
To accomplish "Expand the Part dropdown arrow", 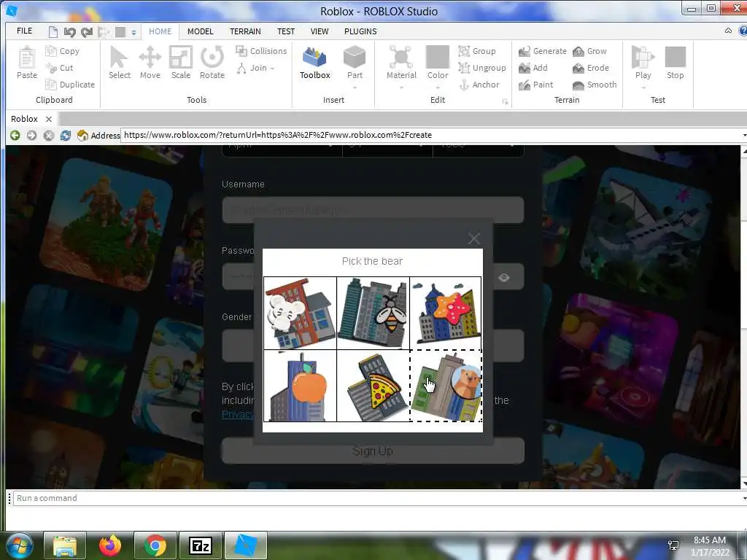I will [355, 87].
